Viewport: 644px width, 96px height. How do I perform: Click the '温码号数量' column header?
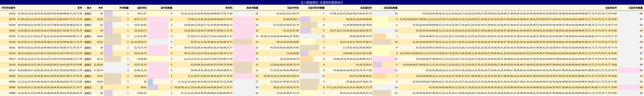[166, 8]
